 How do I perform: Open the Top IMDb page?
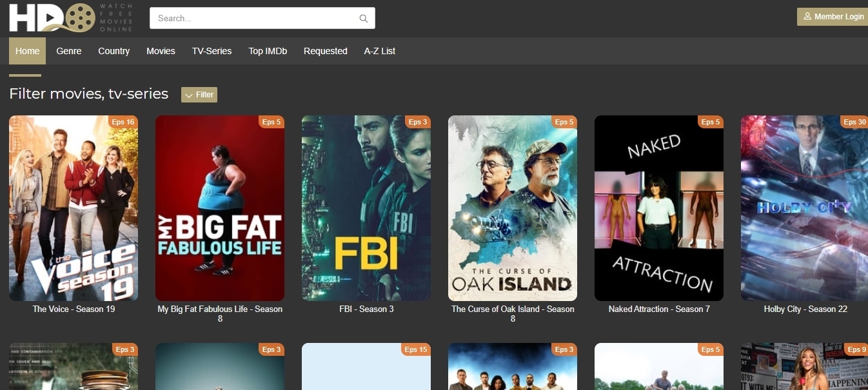coord(268,51)
